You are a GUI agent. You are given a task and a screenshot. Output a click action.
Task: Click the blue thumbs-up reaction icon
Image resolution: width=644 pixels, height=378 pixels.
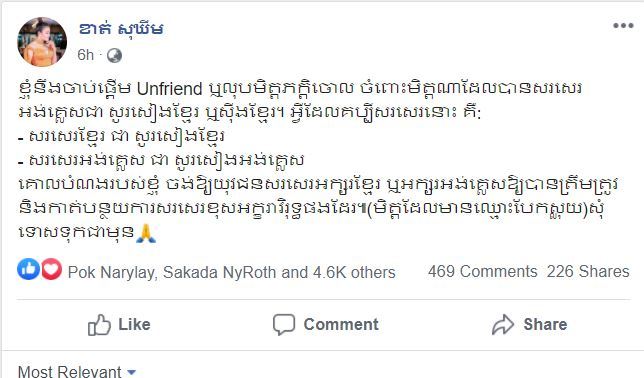click(x=28, y=270)
